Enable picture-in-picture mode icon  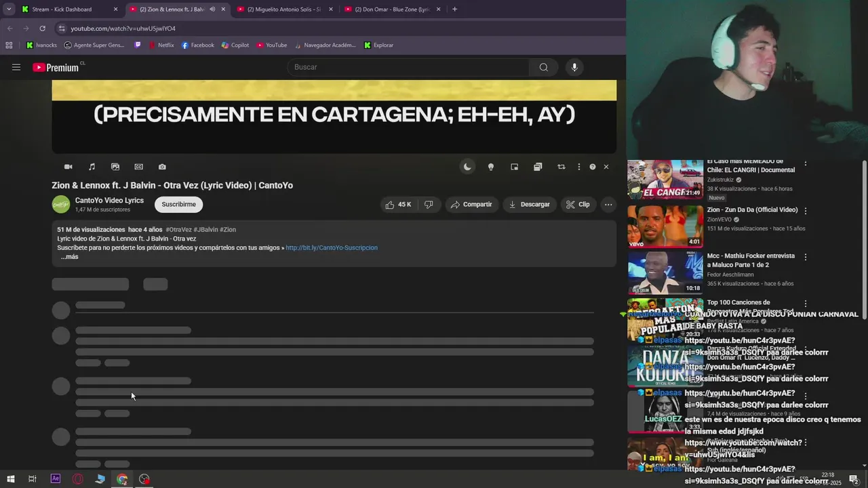[x=514, y=167]
